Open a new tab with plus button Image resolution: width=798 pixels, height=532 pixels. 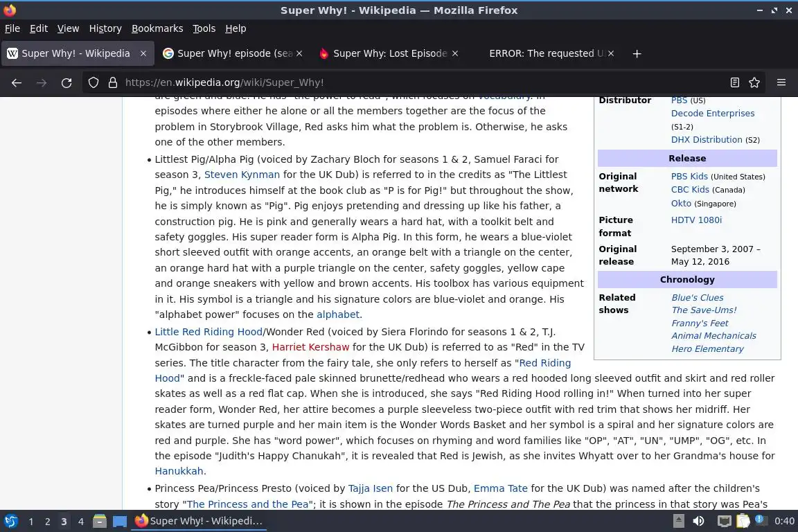[637, 53]
